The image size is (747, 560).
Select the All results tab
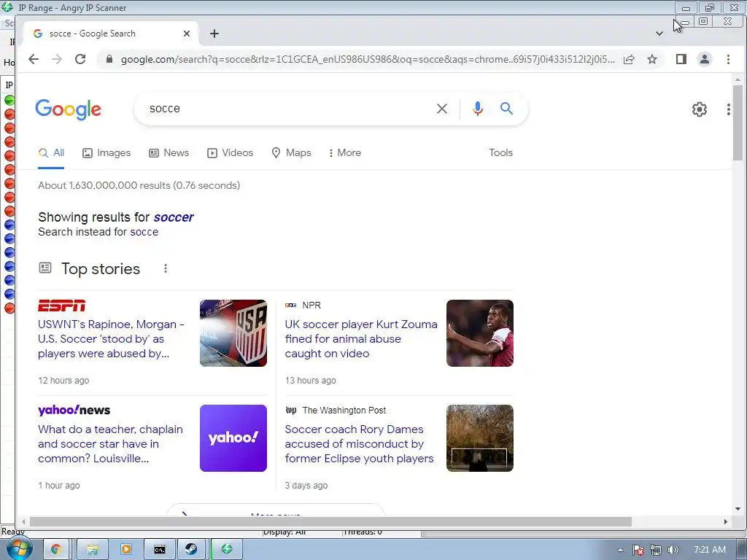tap(51, 153)
